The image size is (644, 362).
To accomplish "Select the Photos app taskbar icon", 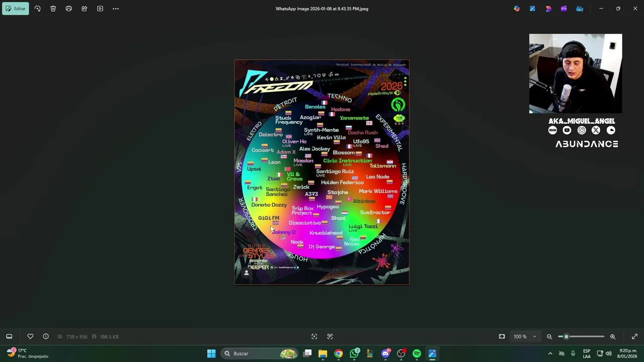I will pyautogui.click(x=432, y=353).
